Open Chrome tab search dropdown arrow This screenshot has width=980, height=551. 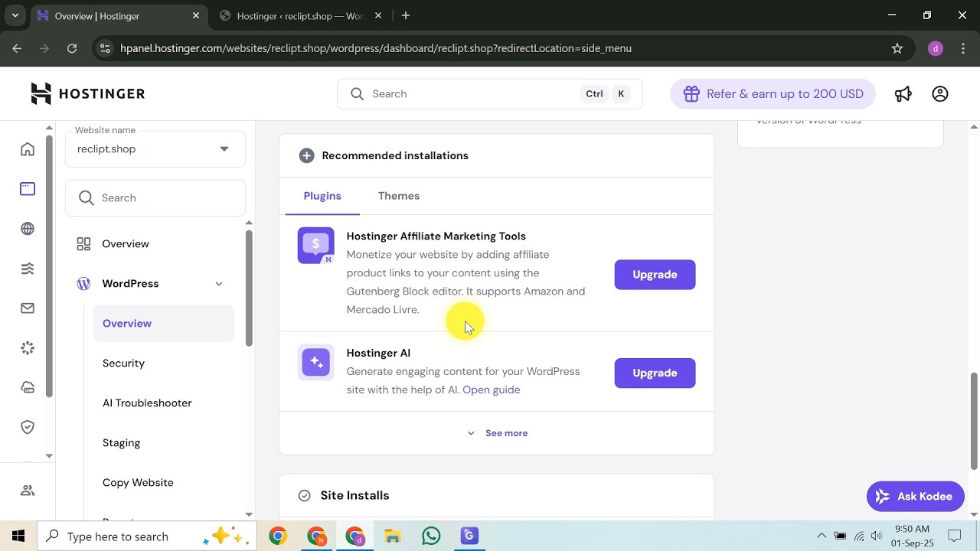tap(15, 15)
